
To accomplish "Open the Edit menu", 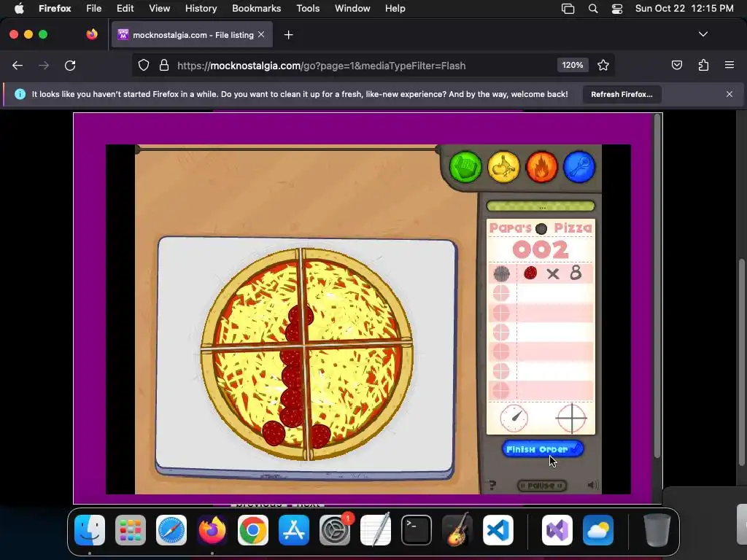I will (125, 9).
